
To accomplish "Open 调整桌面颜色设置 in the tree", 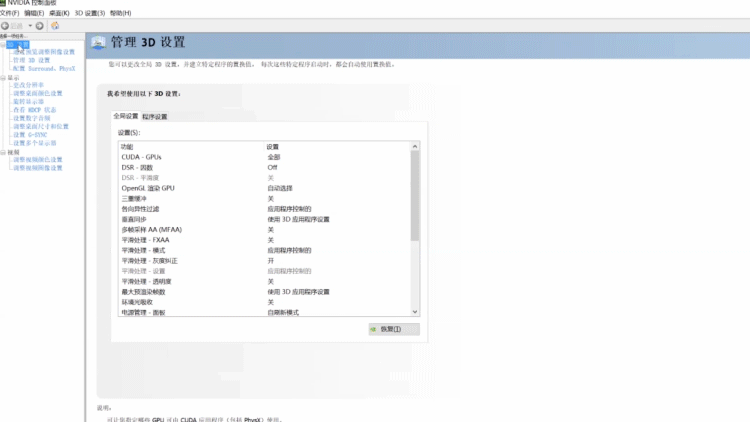I will pos(38,93).
